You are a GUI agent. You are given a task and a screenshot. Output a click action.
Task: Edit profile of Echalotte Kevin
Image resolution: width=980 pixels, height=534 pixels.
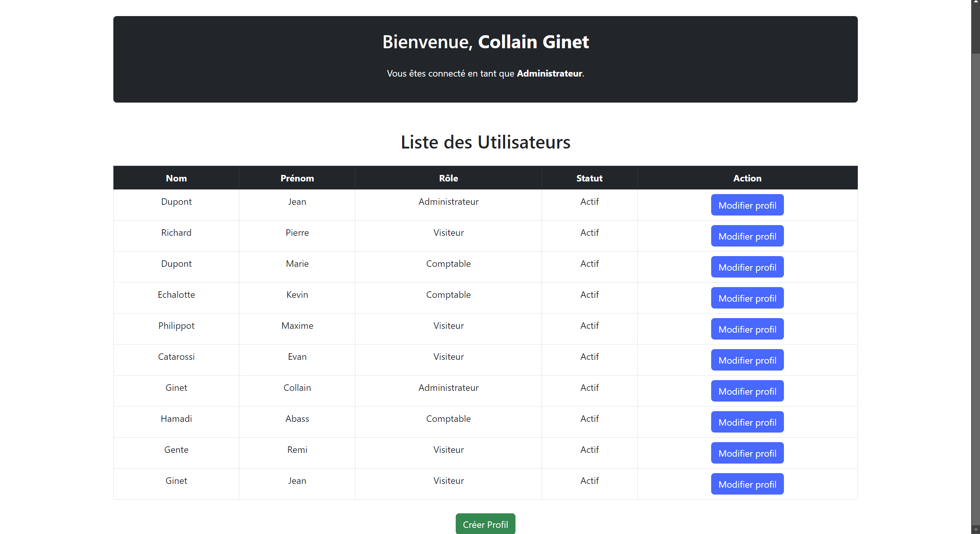[x=747, y=298]
